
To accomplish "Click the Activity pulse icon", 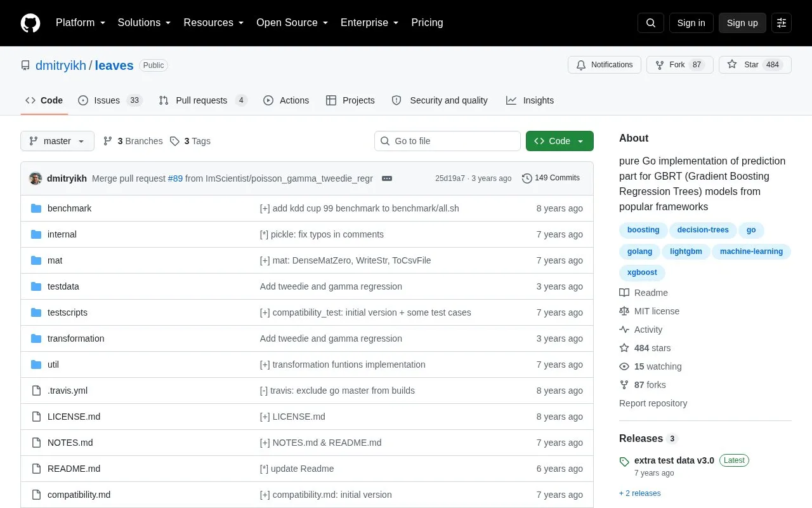I will click(x=624, y=330).
